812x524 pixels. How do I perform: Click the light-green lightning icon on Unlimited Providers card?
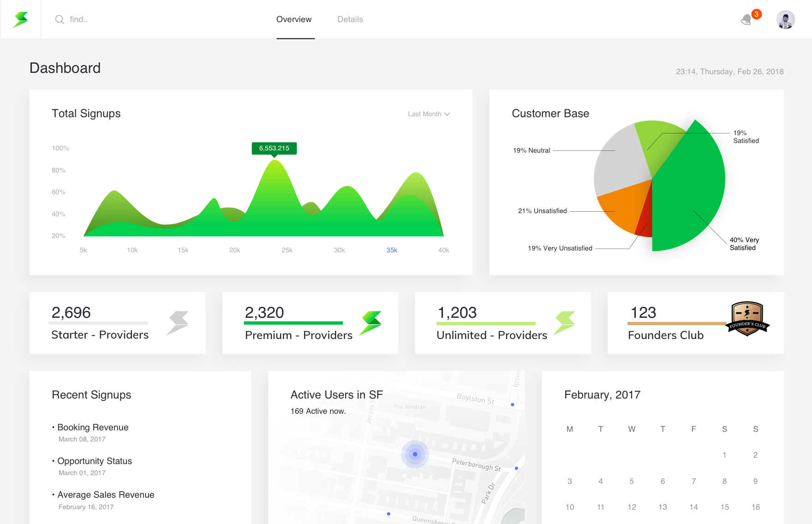click(x=563, y=322)
